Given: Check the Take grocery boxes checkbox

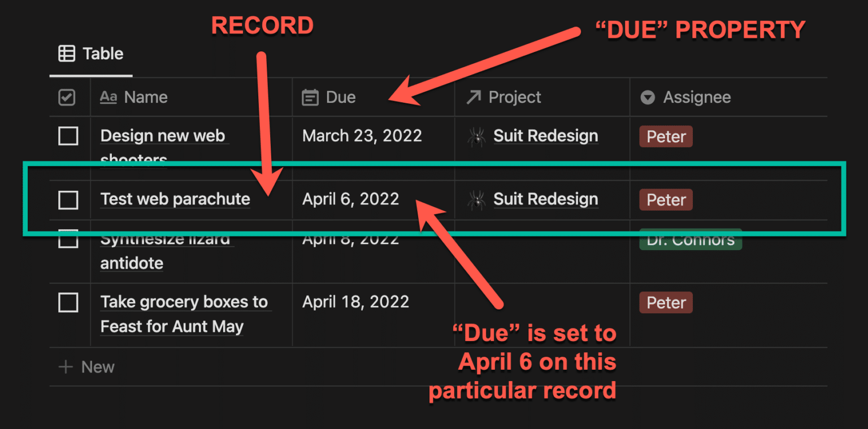Looking at the screenshot, I should point(68,303).
